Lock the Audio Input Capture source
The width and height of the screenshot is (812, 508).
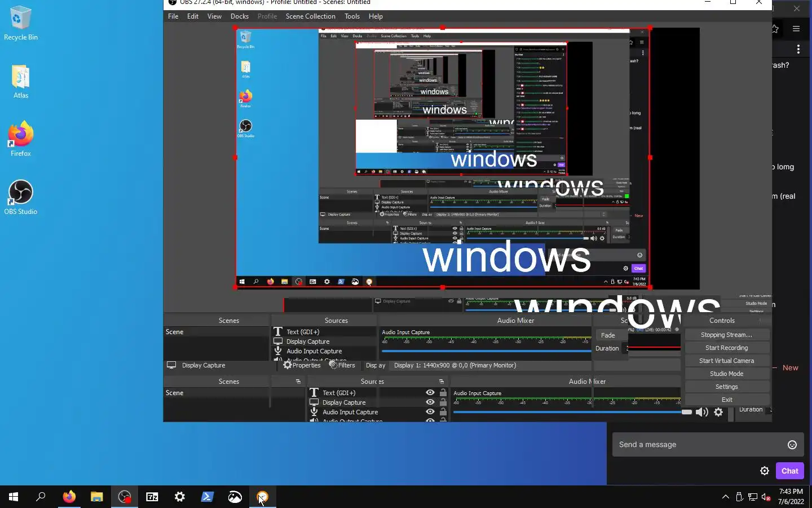click(443, 412)
